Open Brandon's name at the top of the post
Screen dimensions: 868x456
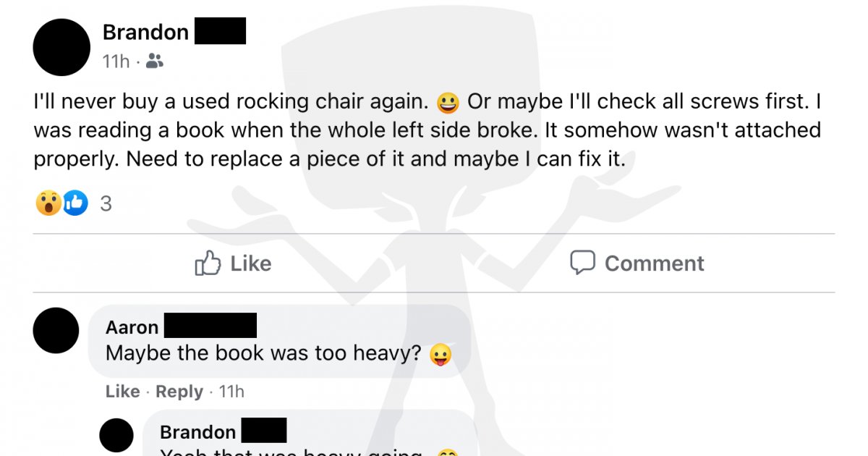tap(145, 33)
